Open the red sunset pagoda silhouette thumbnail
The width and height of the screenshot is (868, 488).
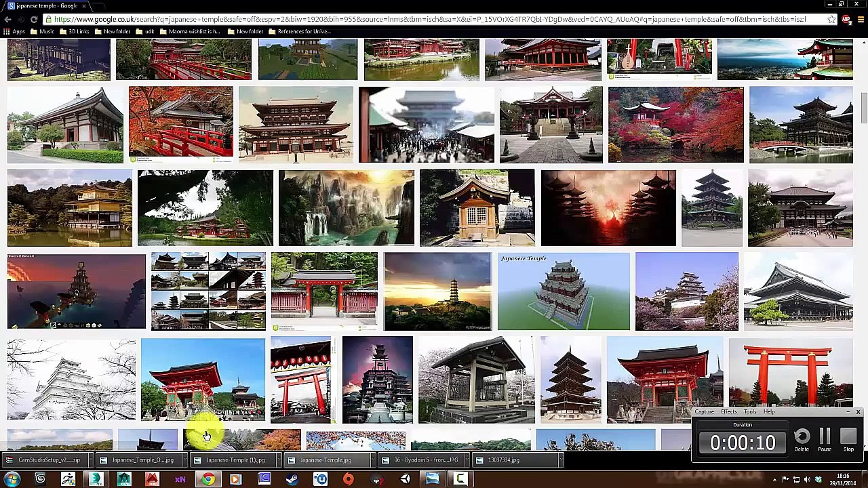(x=608, y=208)
